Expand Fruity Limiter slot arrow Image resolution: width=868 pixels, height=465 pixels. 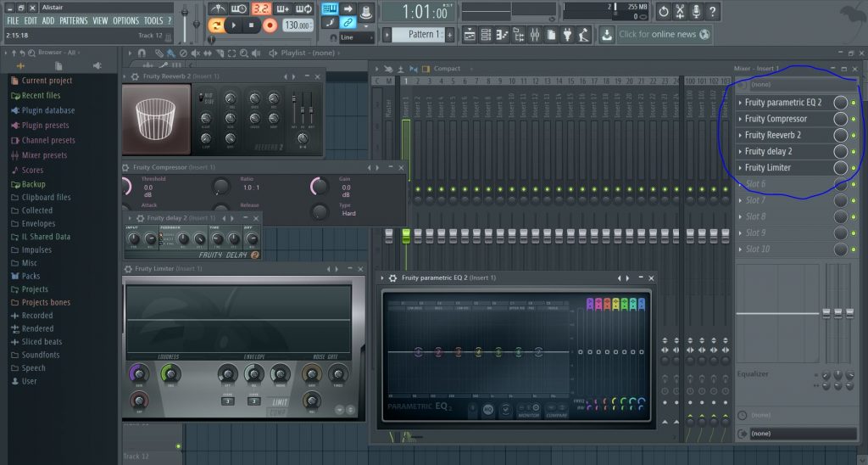tap(740, 167)
